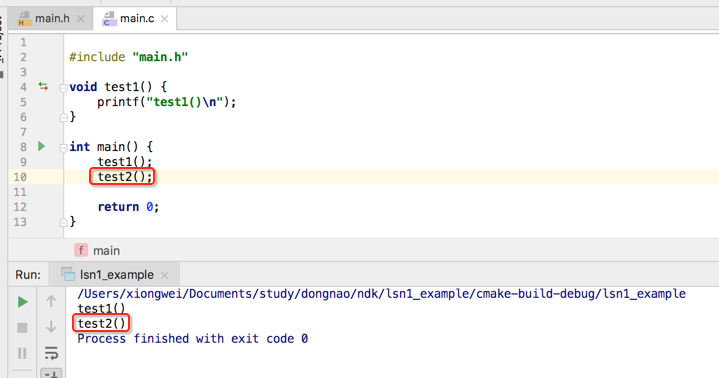
Task: Click the int main() declaration
Action: tap(111, 147)
